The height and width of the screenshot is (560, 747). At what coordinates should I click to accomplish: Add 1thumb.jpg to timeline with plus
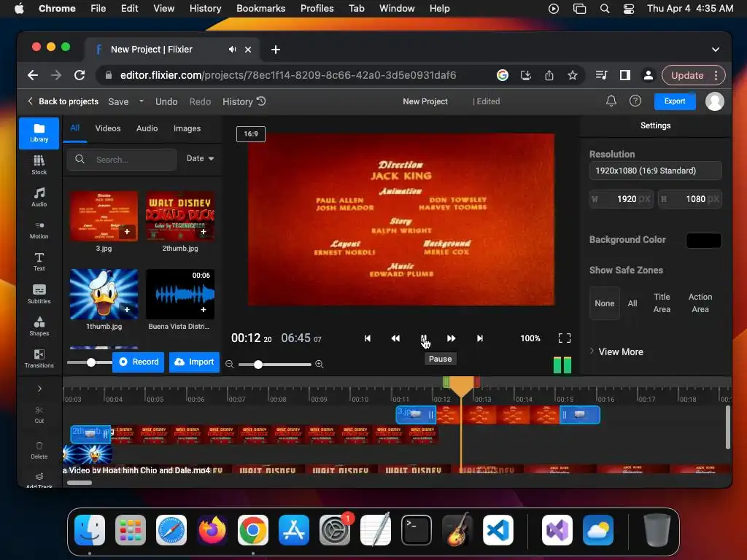(127, 309)
